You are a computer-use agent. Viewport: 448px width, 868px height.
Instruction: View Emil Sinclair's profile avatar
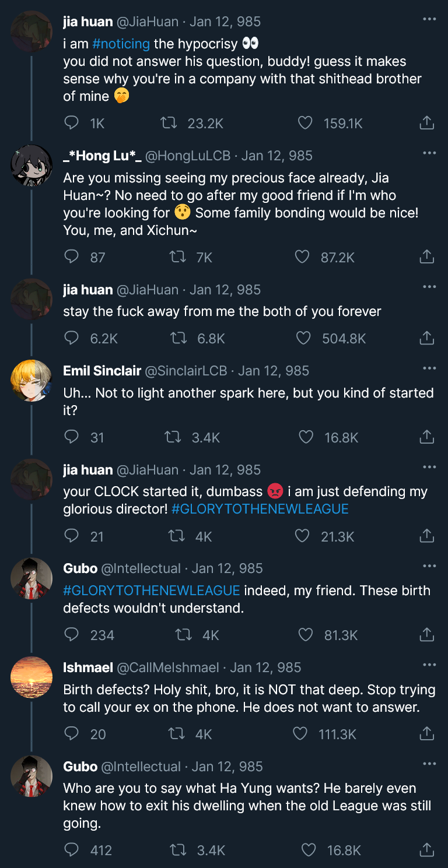(x=32, y=380)
